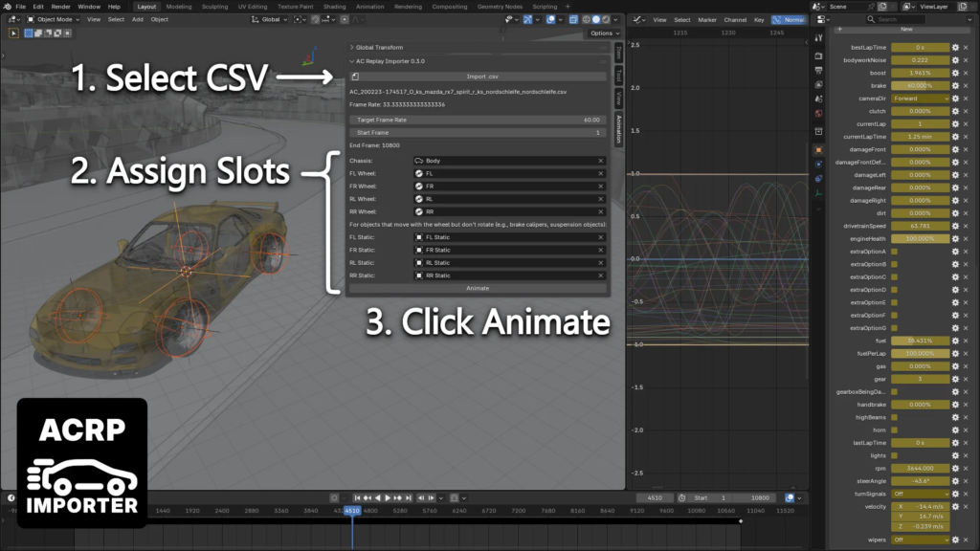980x551 pixels.
Task: Jump to the timeline end frame
Action: [408, 497]
